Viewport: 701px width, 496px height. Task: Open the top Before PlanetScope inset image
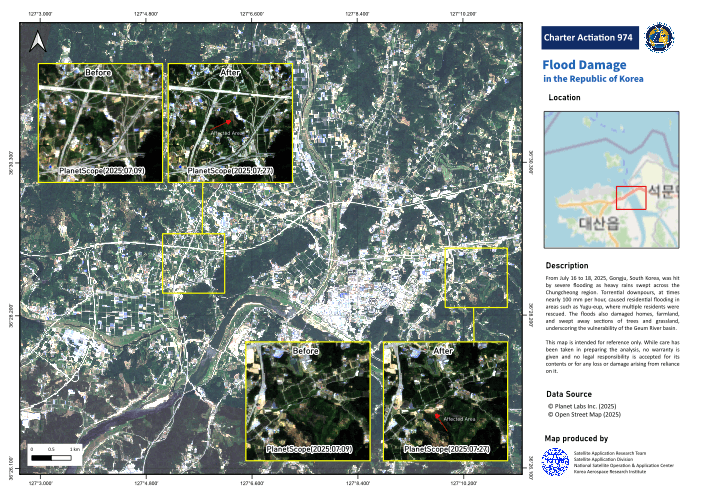click(101, 123)
